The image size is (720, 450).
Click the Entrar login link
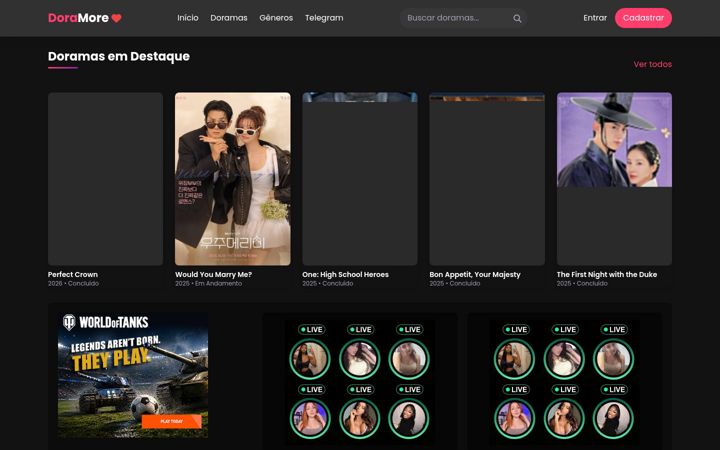[x=595, y=18]
